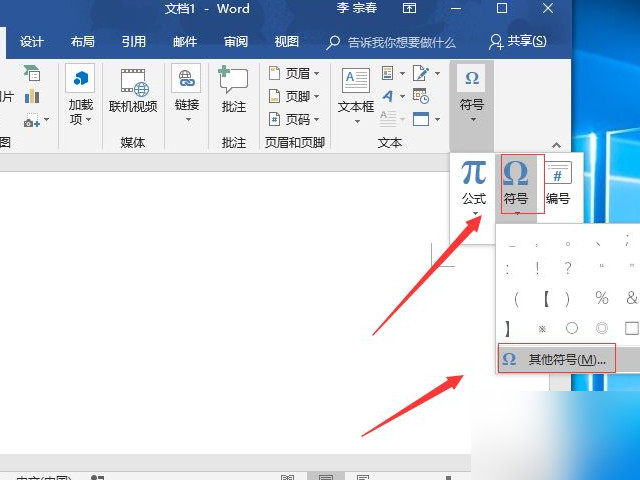This screenshot has width=640, height=480.
Task: Insert the double circle ◎ symbol
Action: (x=602, y=328)
